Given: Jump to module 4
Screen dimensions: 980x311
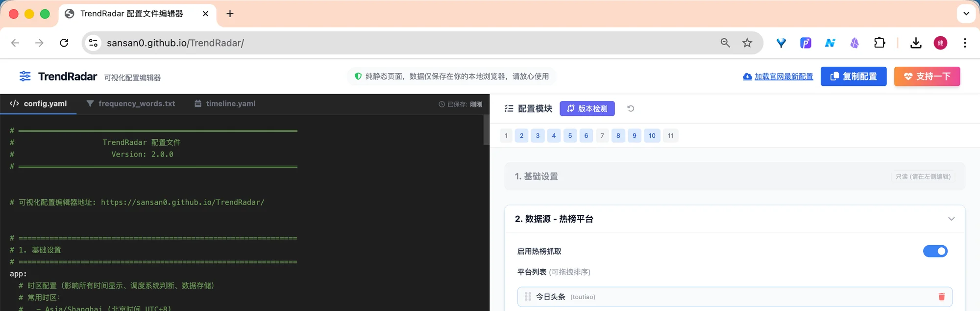Looking at the screenshot, I should coord(554,136).
